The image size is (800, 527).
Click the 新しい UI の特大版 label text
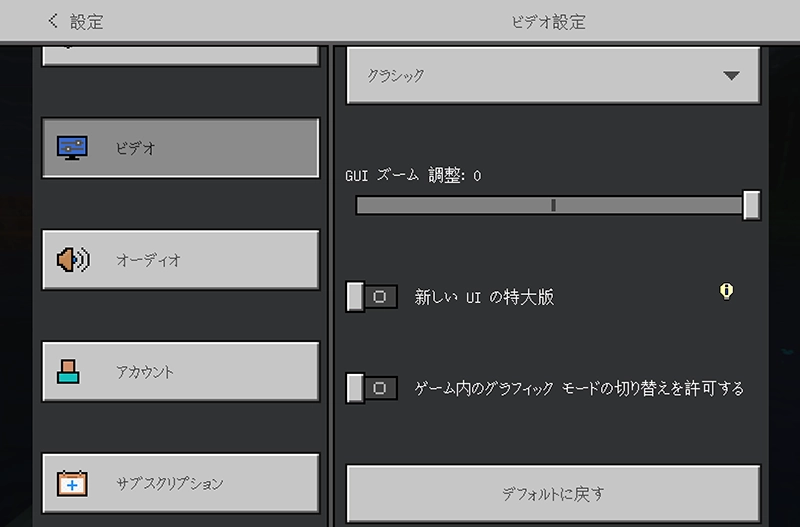[x=484, y=297]
